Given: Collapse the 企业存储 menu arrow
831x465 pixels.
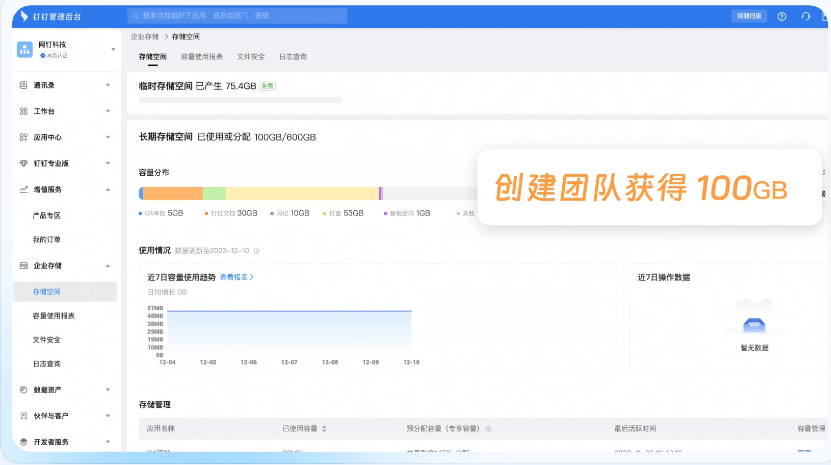Looking at the screenshot, I should [108, 266].
